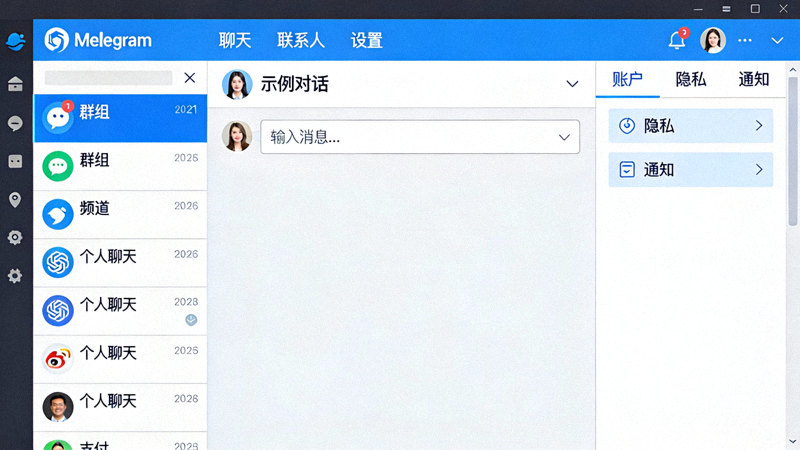Screen dimensions: 800x450
Task: Click the blue planet sidebar icon
Action: 16,41
